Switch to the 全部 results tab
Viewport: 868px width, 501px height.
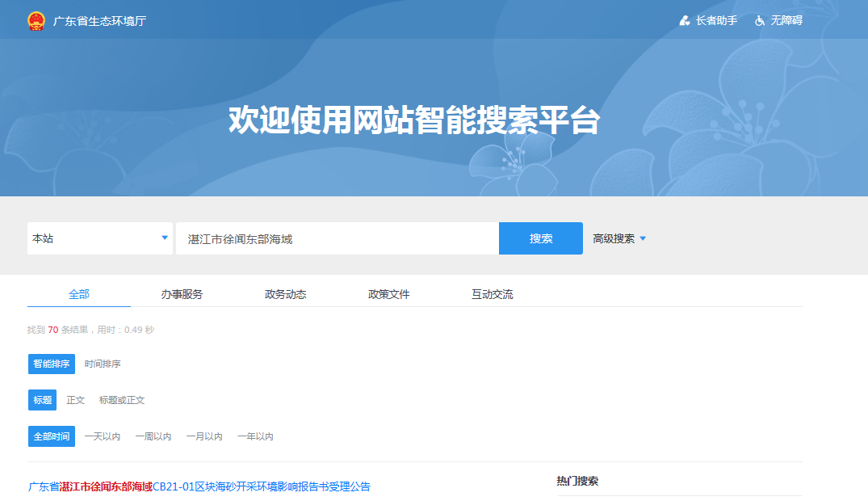[79, 294]
